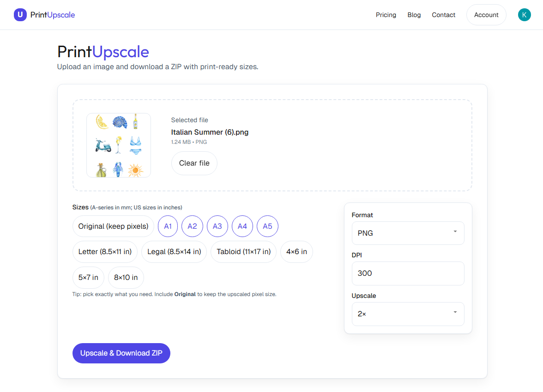This screenshot has height=392, width=543.
Task: Click the Selected file label
Action: pos(189,120)
